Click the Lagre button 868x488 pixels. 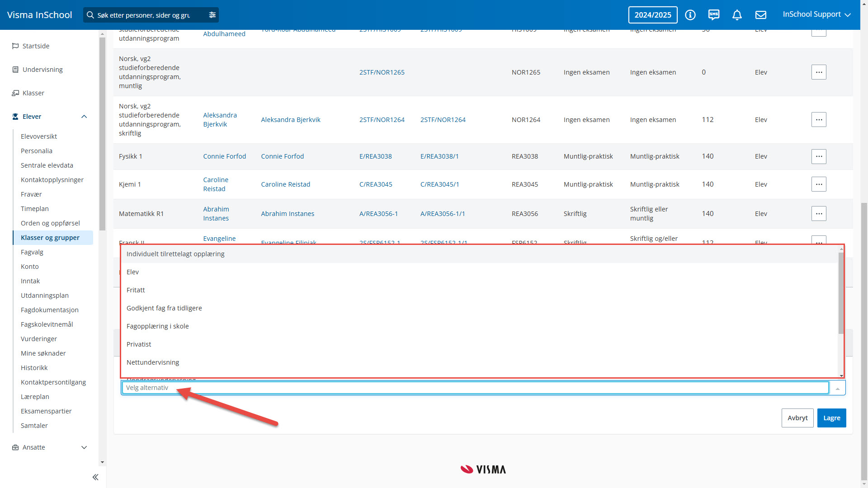tap(831, 418)
